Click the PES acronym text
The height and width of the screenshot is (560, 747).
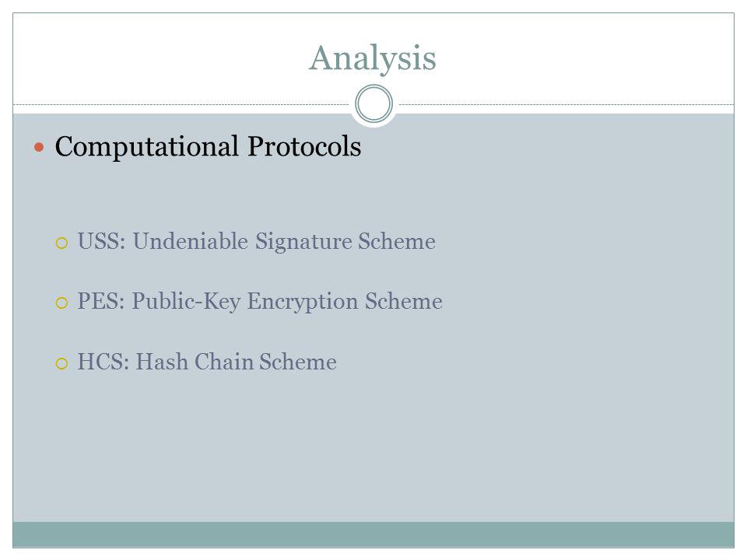[x=101, y=301]
